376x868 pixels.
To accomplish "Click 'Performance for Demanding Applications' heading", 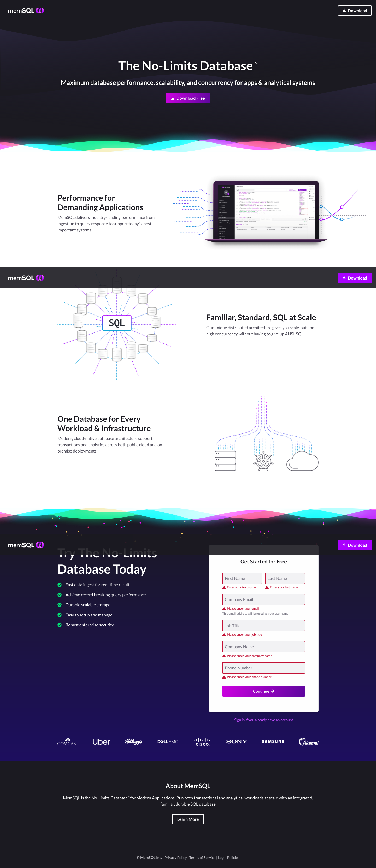I will 100,203.
